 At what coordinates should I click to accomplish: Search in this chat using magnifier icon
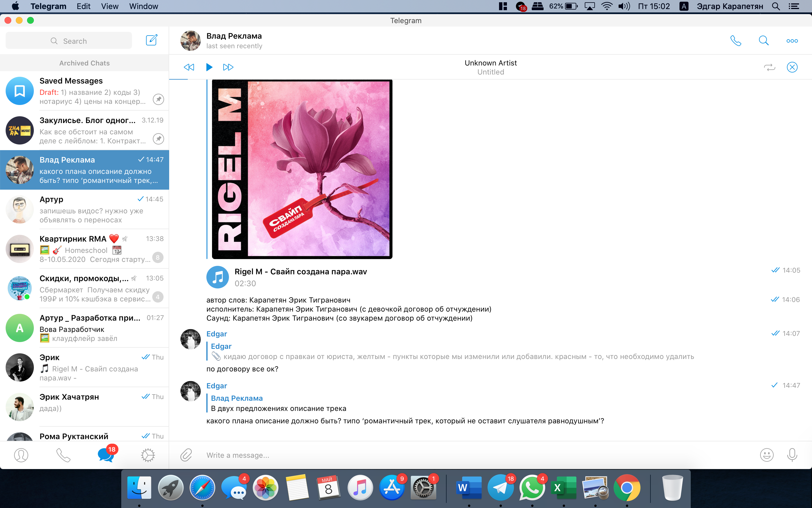[763, 41]
